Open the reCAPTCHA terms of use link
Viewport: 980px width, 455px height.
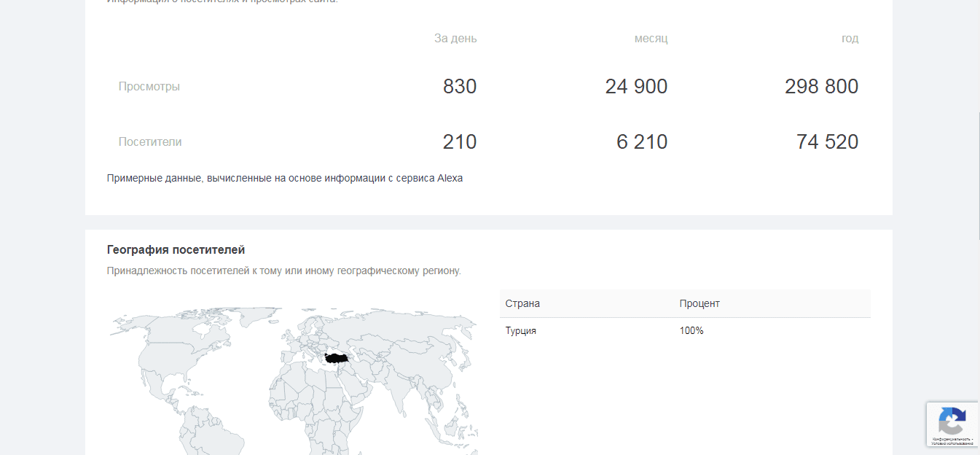(x=952, y=443)
